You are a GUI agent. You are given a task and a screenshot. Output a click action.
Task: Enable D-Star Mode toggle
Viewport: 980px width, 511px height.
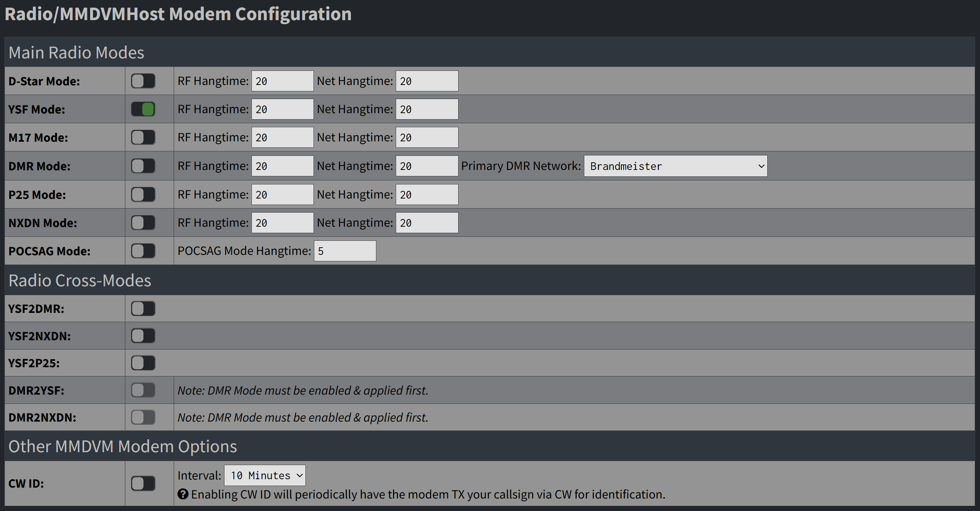click(143, 81)
